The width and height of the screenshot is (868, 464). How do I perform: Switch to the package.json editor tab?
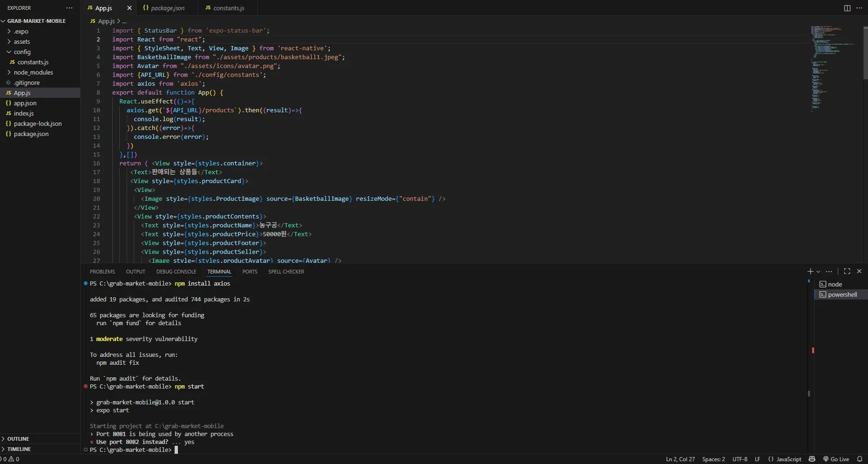167,8
